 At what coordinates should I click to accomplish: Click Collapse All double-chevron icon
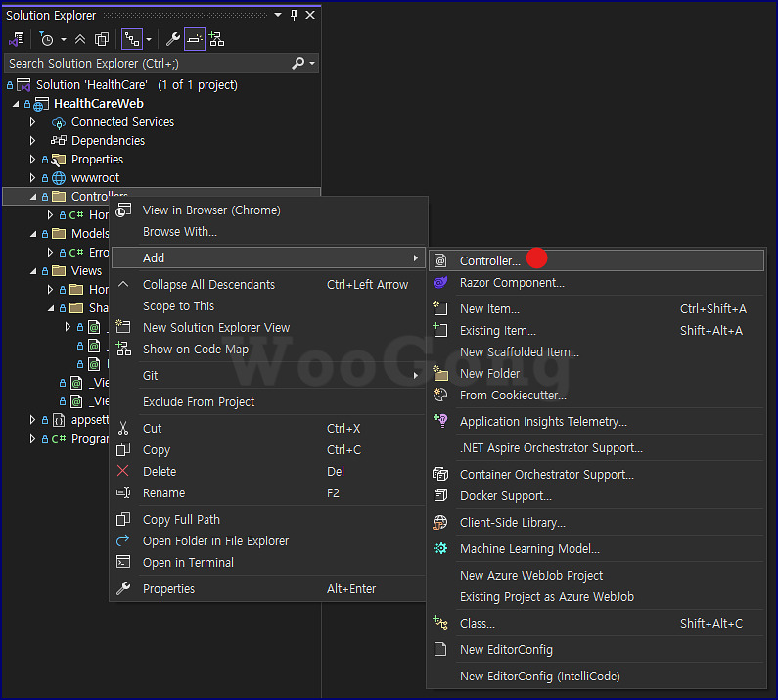[x=80, y=39]
